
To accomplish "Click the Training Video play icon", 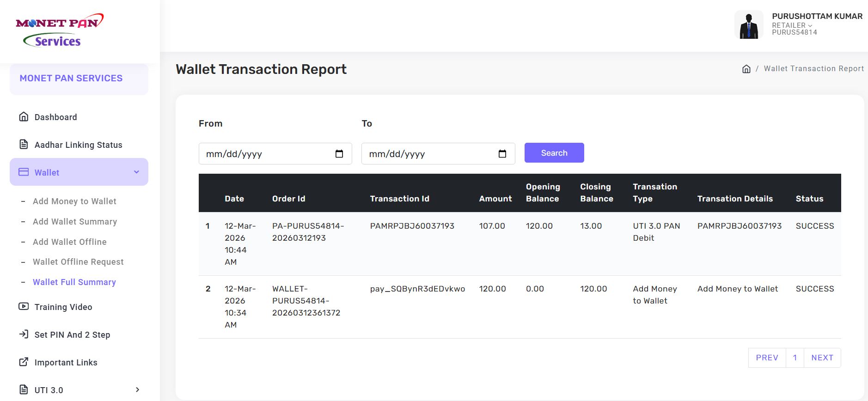I will click(x=24, y=307).
